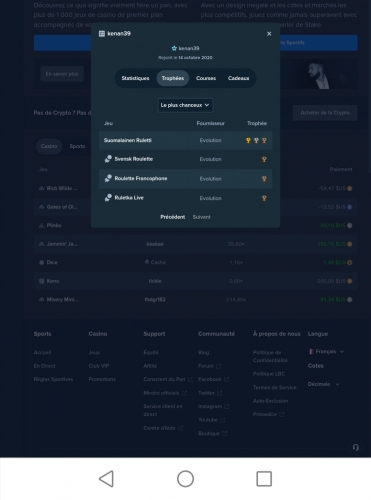Screen dimensions: 371x500
Task: Open the Boutique community link
Action: coord(213,434)
